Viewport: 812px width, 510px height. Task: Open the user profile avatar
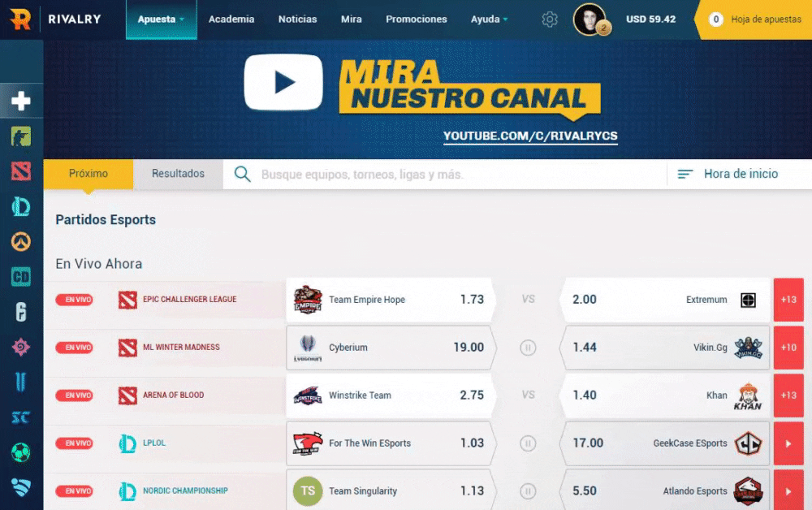[x=590, y=19]
